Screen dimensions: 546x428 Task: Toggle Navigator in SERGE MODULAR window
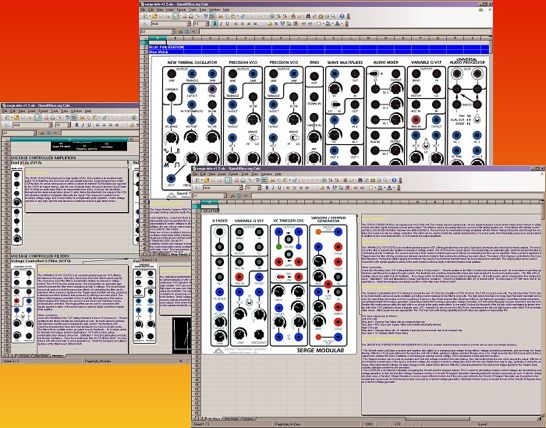coord(367,180)
